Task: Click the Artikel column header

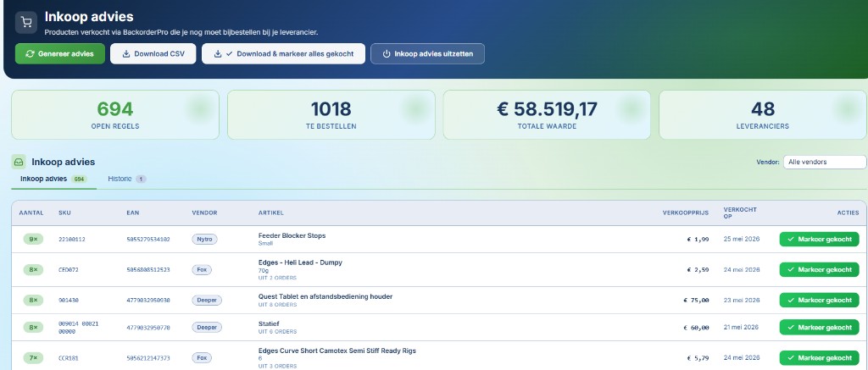Action: pyautogui.click(x=270, y=213)
